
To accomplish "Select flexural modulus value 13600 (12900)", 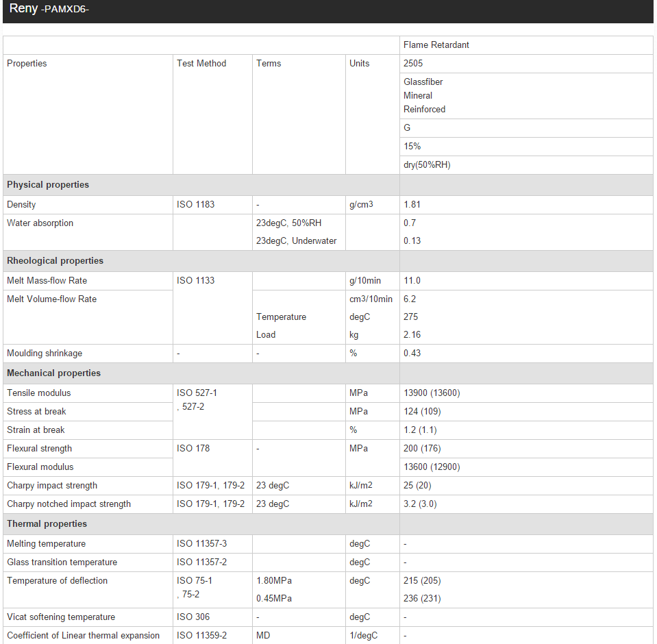I will click(x=432, y=467).
